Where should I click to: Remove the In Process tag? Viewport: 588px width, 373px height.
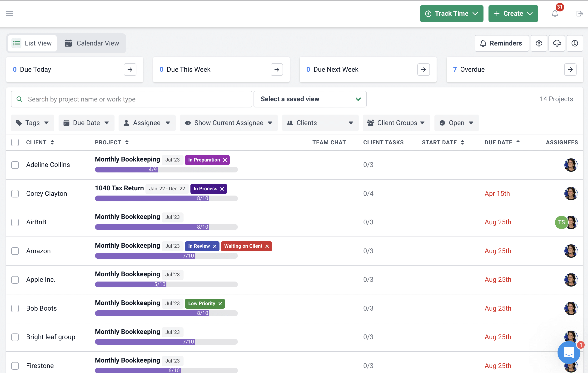pos(222,189)
